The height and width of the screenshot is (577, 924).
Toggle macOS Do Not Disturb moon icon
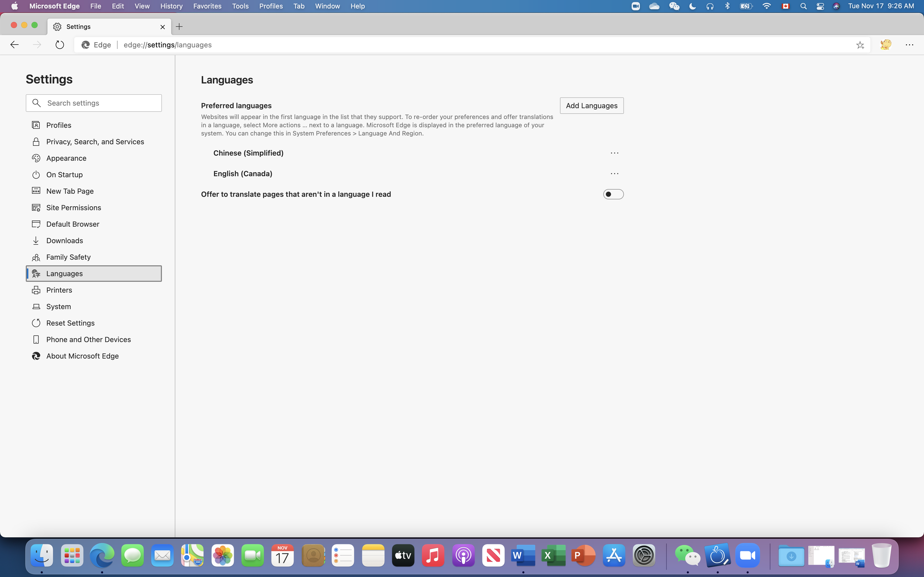click(692, 6)
